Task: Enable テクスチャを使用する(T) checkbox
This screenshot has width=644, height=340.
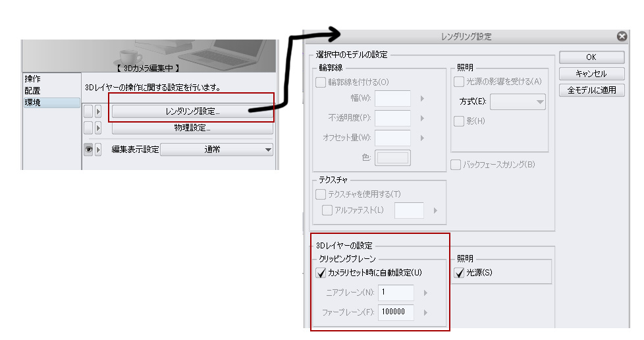Action: (x=321, y=194)
